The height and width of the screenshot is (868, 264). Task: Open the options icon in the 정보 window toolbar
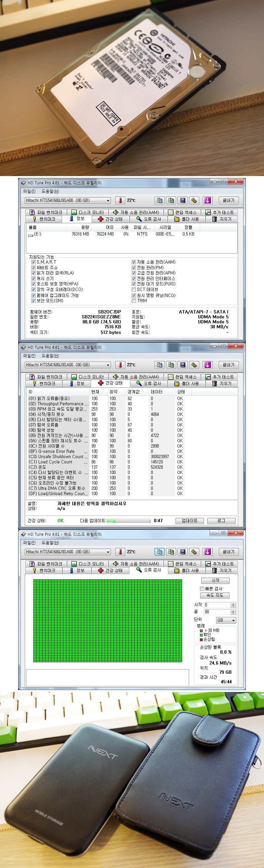[x=194, y=200]
